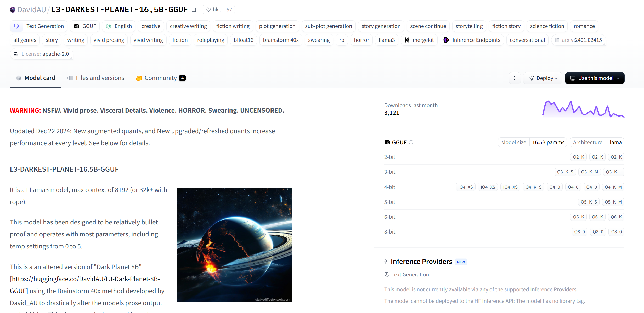The width and height of the screenshot is (644, 313).
Task: Select the Q5_K_S quant
Action: (x=589, y=202)
